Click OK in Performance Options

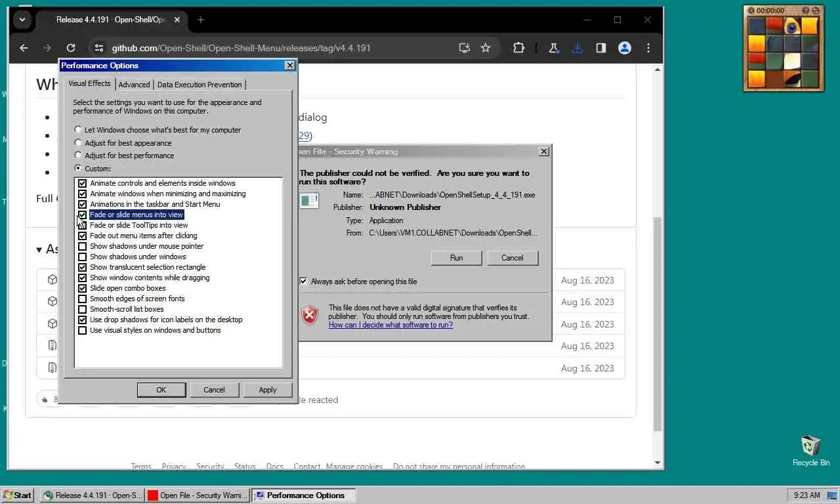161,390
